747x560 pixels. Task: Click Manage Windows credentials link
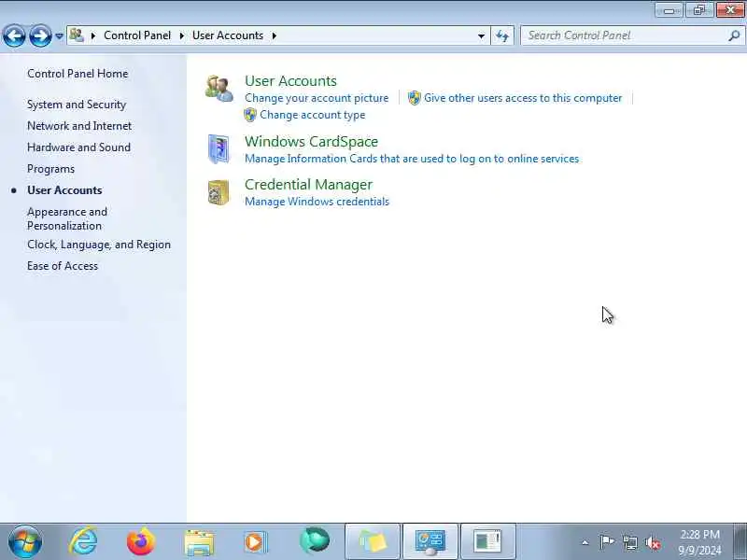pos(317,202)
